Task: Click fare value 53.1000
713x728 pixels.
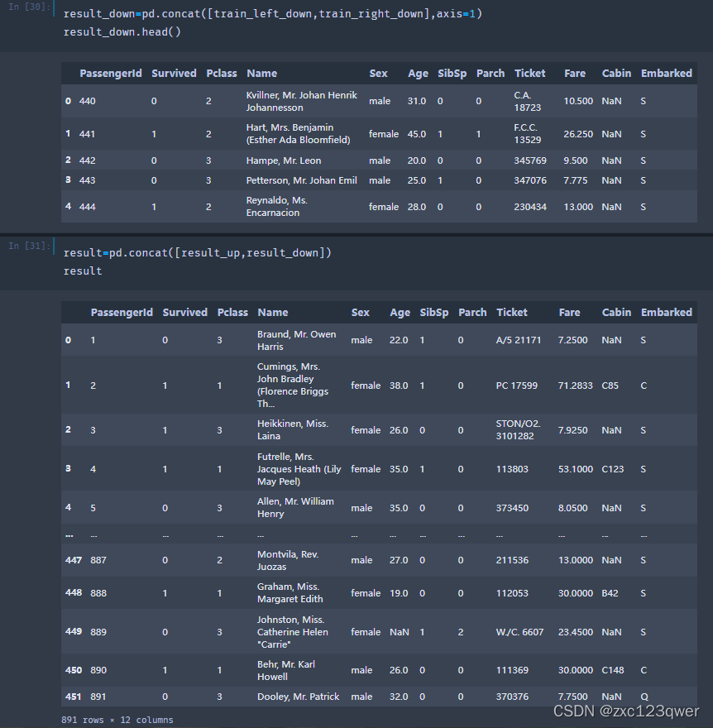Action: 576,469
